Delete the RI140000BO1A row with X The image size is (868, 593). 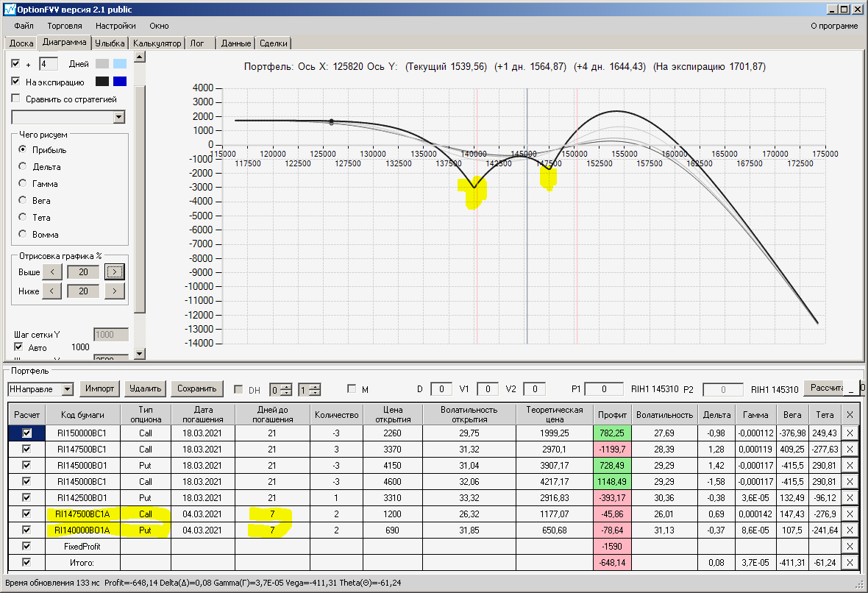850,530
